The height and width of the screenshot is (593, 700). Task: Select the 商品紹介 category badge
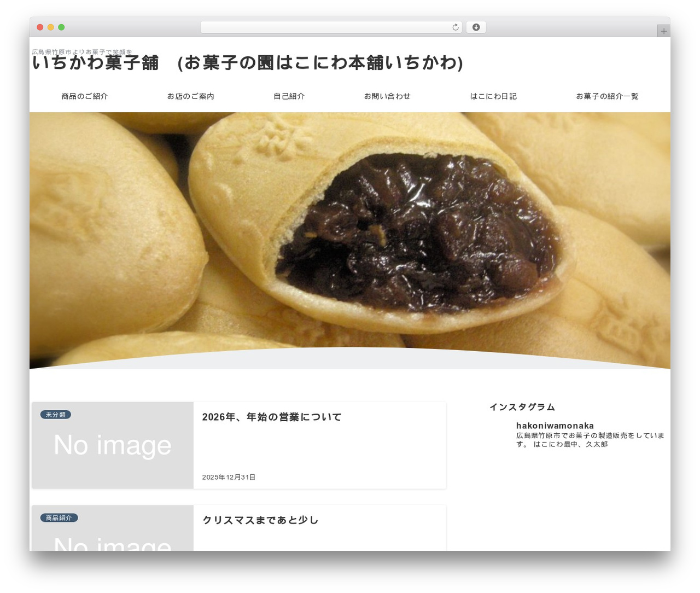click(59, 518)
